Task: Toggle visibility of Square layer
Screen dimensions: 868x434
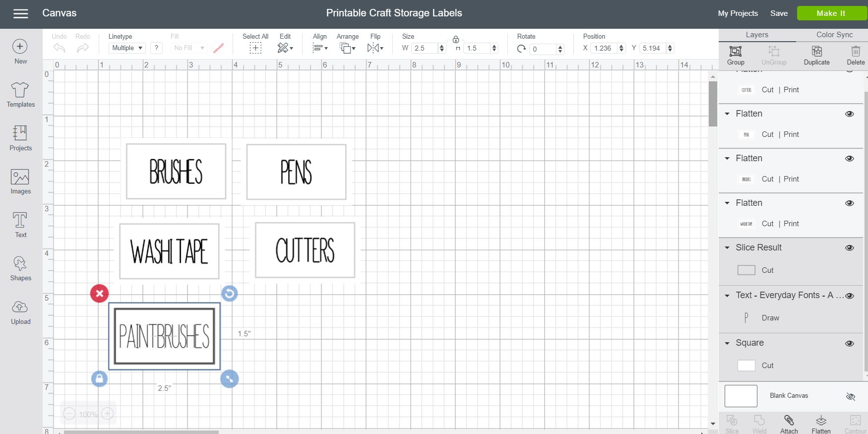Action: pyautogui.click(x=849, y=343)
